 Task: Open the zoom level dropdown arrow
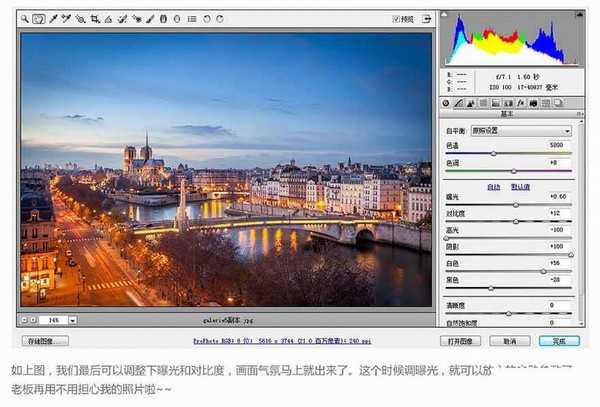[73, 320]
